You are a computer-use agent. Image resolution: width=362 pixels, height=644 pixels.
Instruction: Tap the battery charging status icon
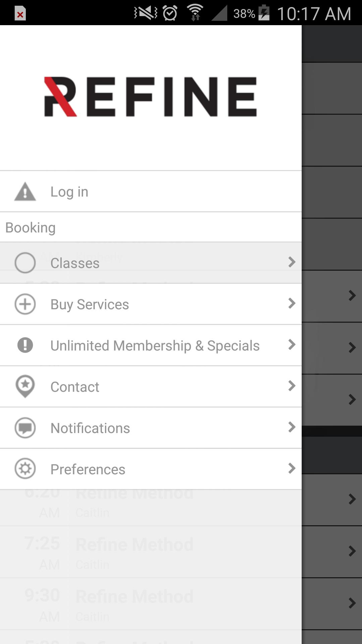pyautogui.click(x=264, y=13)
